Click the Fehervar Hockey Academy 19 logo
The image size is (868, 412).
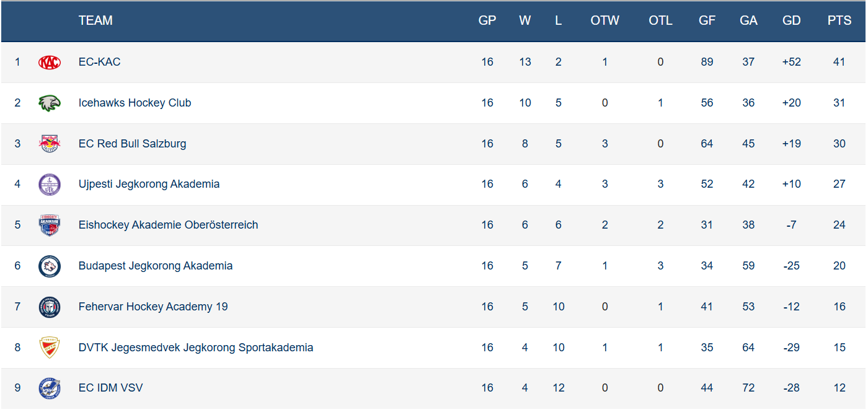[x=50, y=307]
